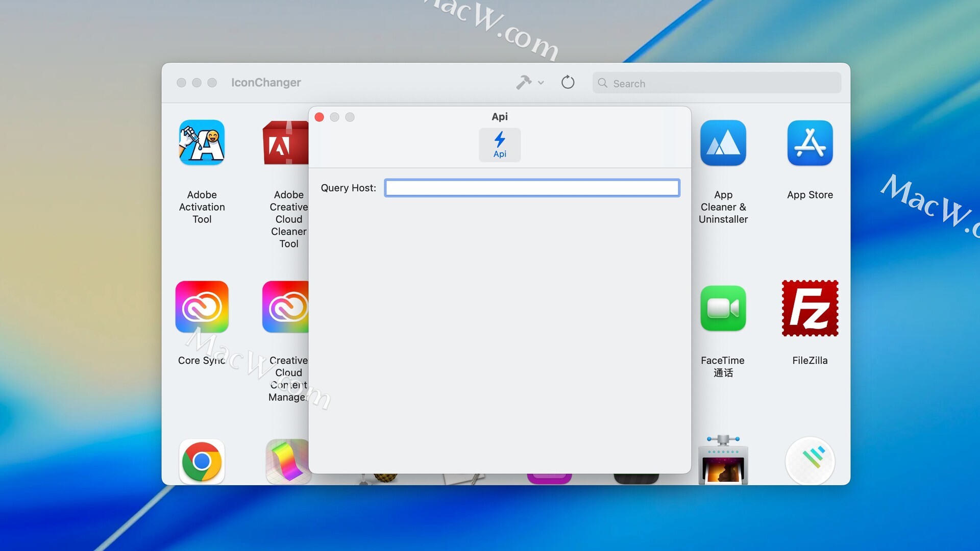This screenshot has height=551, width=980.
Task: Click the Adobe Activation Tool icon
Action: click(202, 143)
